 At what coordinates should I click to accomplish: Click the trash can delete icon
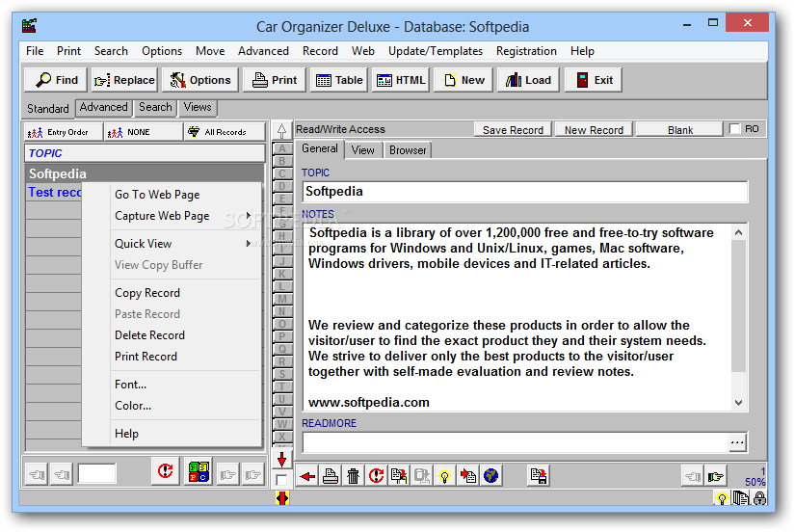pos(354,476)
